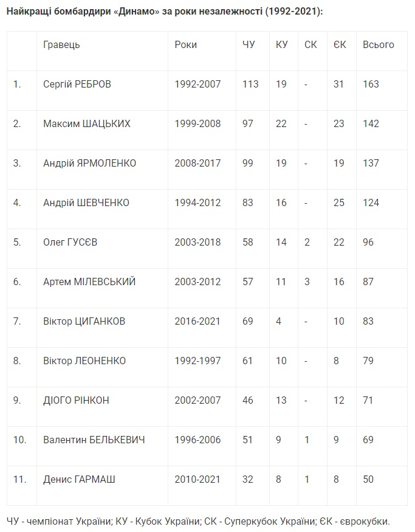Image resolution: width=415 pixels, height=532 pixels.
Task: Click the 'ЧУ' column header
Action: tap(249, 44)
